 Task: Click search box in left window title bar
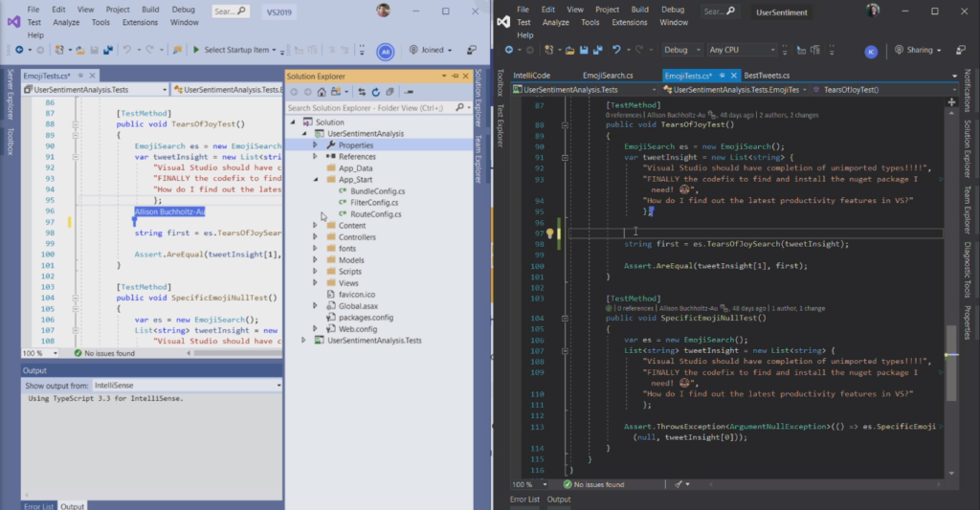click(x=230, y=11)
